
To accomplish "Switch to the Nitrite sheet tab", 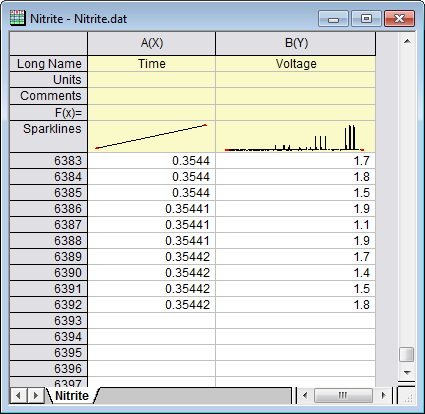I will pyautogui.click(x=72, y=396).
